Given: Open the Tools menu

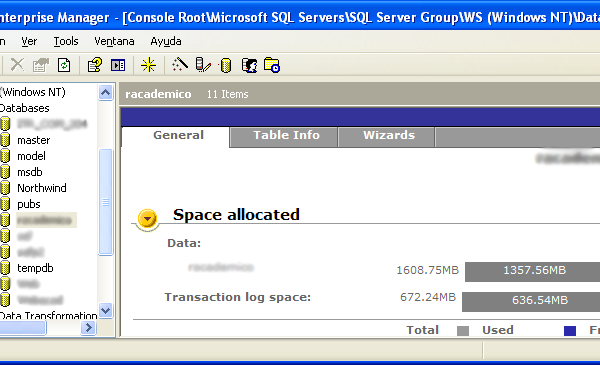Looking at the screenshot, I should (x=66, y=41).
